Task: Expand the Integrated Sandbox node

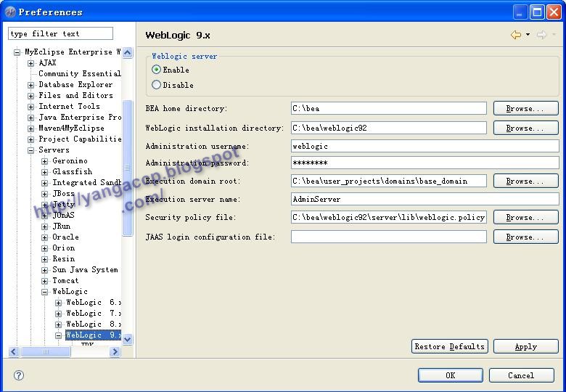Action: 44,183
